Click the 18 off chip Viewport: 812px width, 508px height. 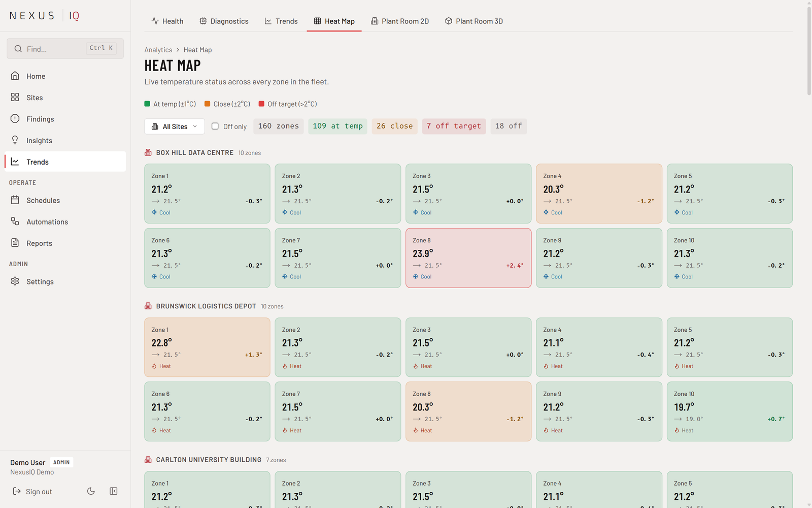pos(509,126)
